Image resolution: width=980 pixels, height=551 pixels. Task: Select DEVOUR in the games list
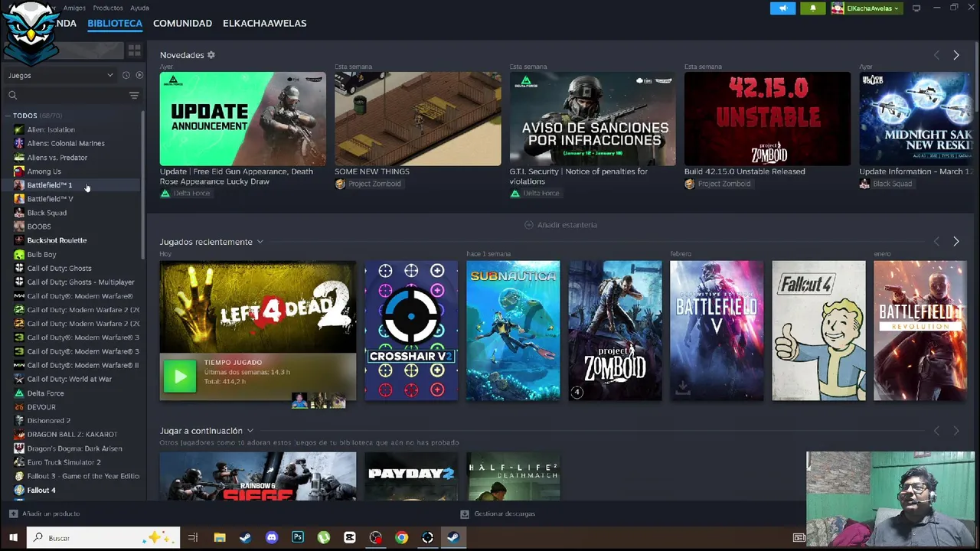click(41, 407)
